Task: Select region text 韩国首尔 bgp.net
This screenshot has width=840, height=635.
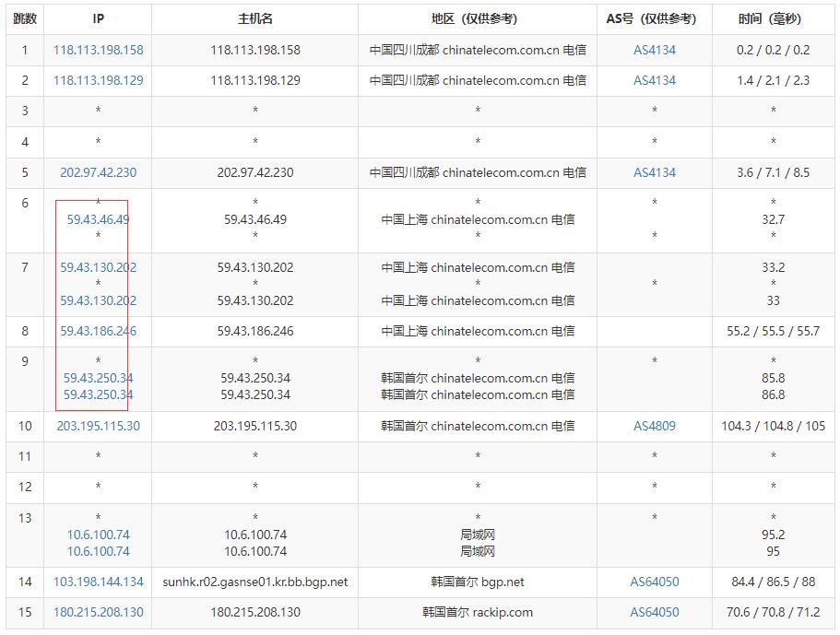Action: pyautogui.click(x=478, y=582)
